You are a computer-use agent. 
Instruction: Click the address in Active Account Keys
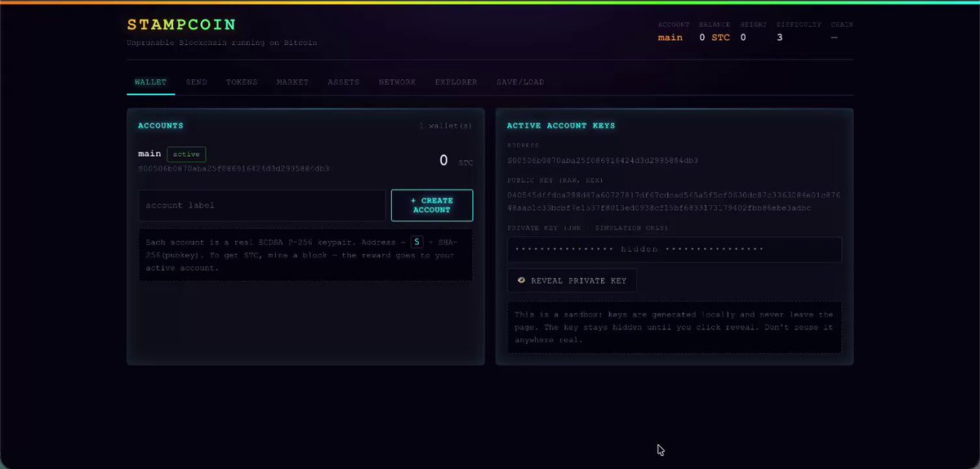[603, 160]
